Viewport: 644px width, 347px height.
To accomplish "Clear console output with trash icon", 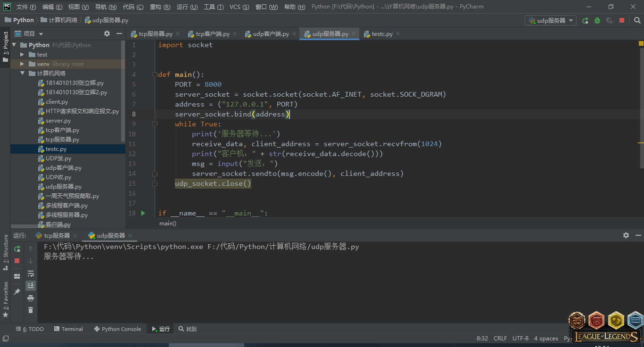I will [x=31, y=310].
